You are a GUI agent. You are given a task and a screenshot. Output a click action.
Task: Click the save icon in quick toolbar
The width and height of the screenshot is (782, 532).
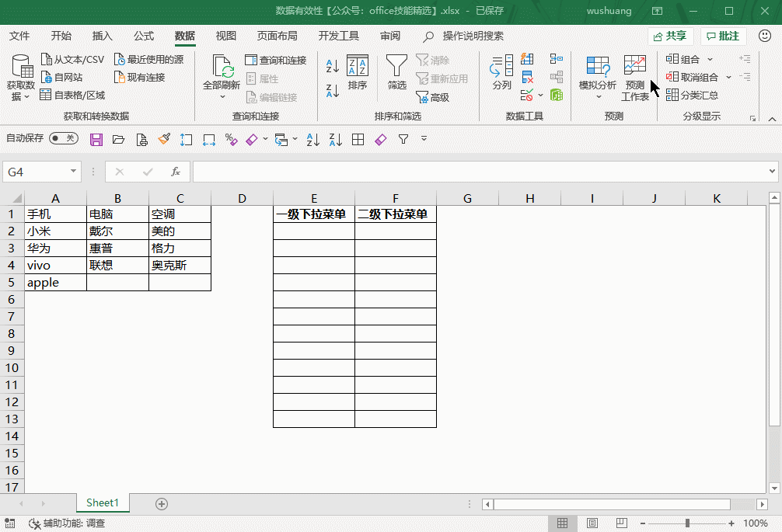(x=96, y=139)
